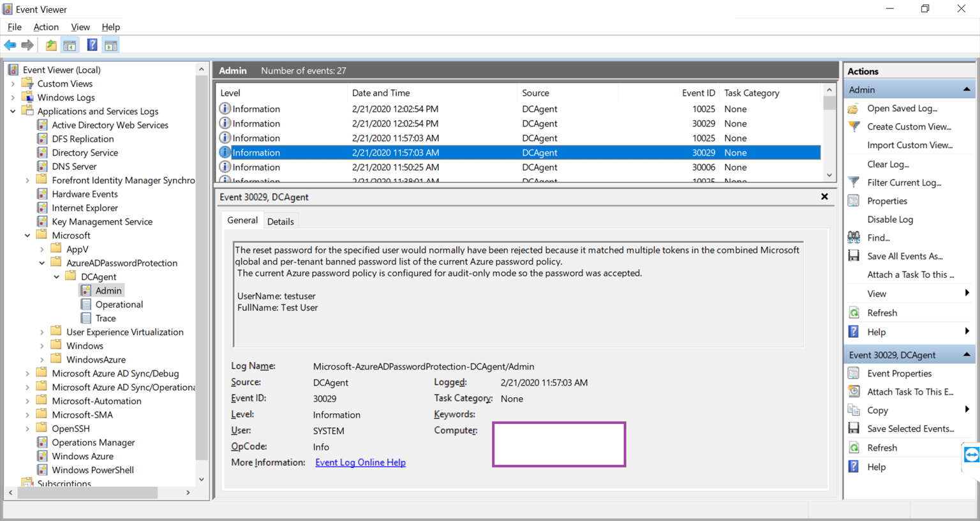Select the Trace log in tree
Image resolution: width=980 pixels, height=521 pixels.
point(106,318)
